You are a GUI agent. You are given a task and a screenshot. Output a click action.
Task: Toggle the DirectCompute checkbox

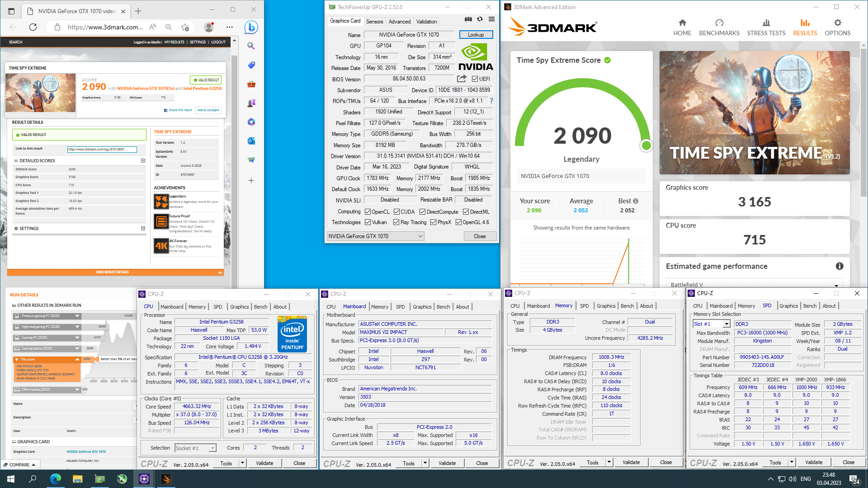422,212
